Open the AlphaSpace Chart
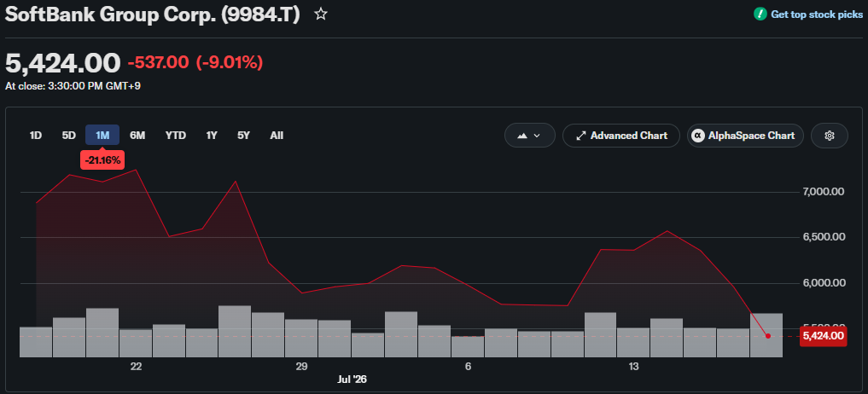 pos(745,136)
